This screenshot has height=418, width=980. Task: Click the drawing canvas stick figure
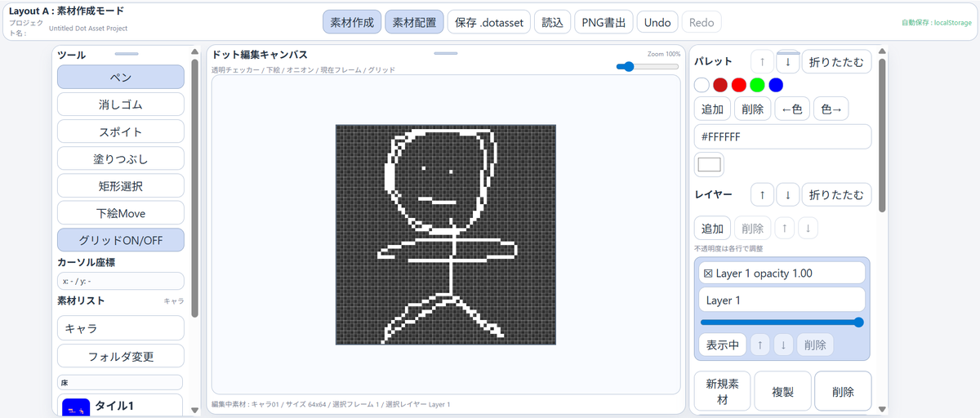(x=446, y=234)
